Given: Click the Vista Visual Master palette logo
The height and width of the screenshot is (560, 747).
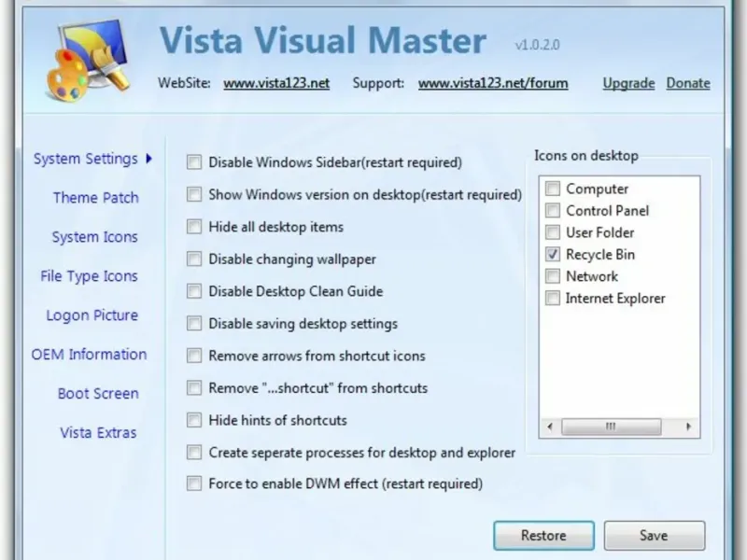Looking at the screenshot, I should click(89, 60).
